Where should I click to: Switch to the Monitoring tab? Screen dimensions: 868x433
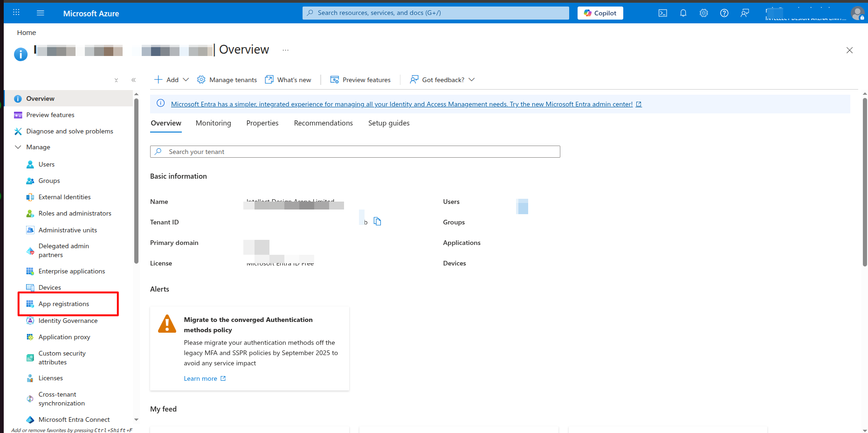point(214,123)
